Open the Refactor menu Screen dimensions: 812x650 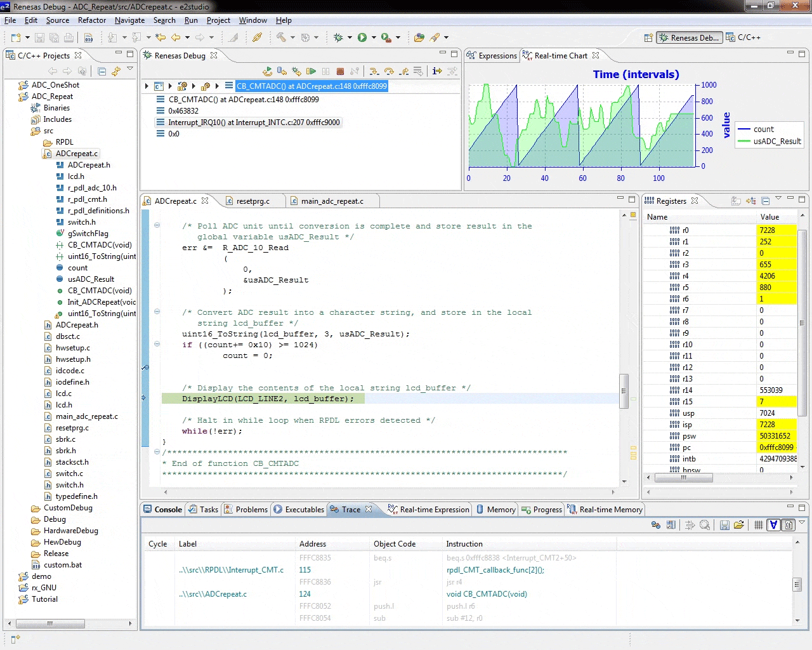click(92, 20)
